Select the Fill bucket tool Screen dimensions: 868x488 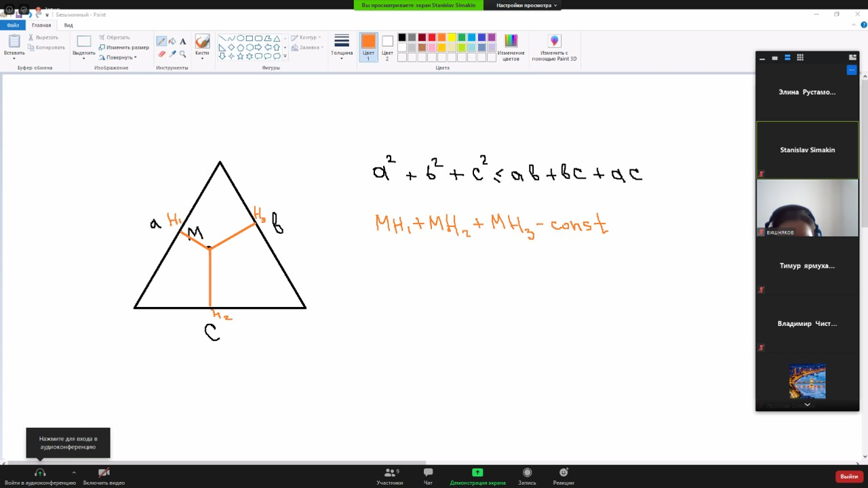[172, 41]
